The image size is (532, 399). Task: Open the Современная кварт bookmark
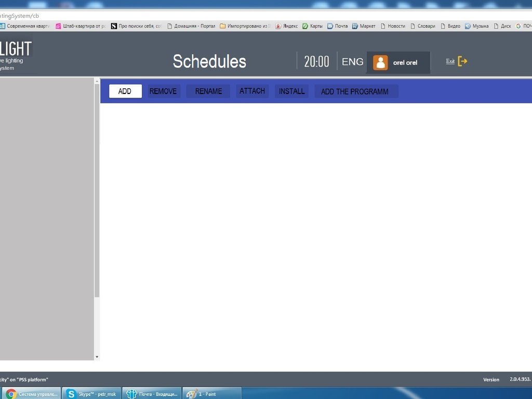tap(25, 26)
